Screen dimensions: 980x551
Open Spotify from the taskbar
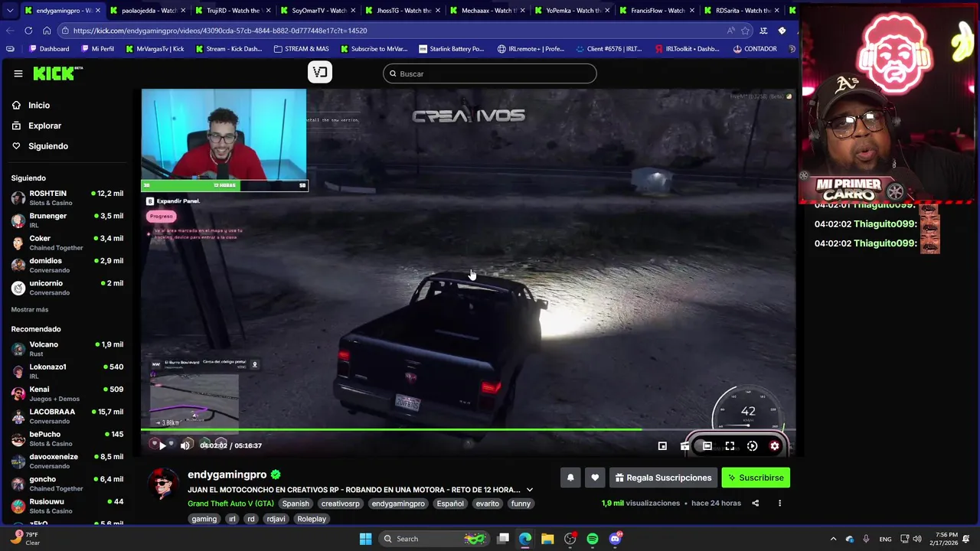pos(593,539)
